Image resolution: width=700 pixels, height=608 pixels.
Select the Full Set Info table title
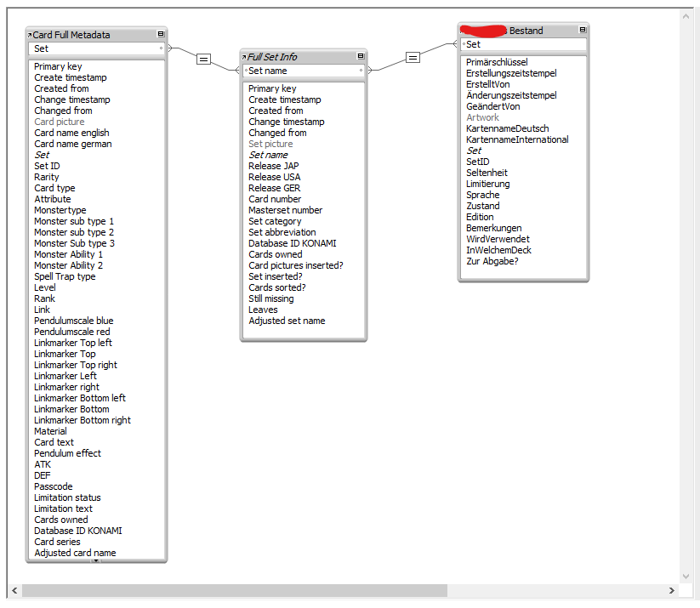pyautogui.click(x=272, y=57)
